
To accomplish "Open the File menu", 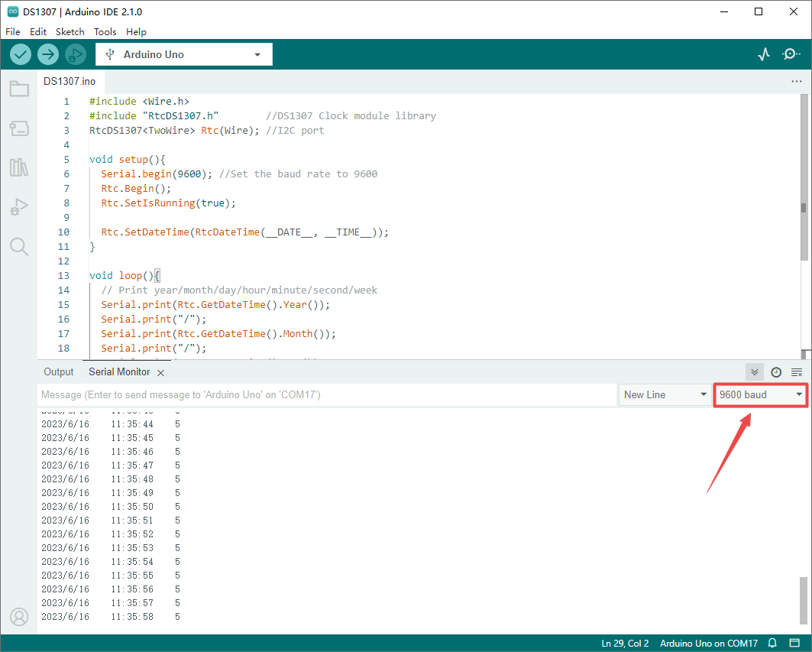I will [13, 31].
